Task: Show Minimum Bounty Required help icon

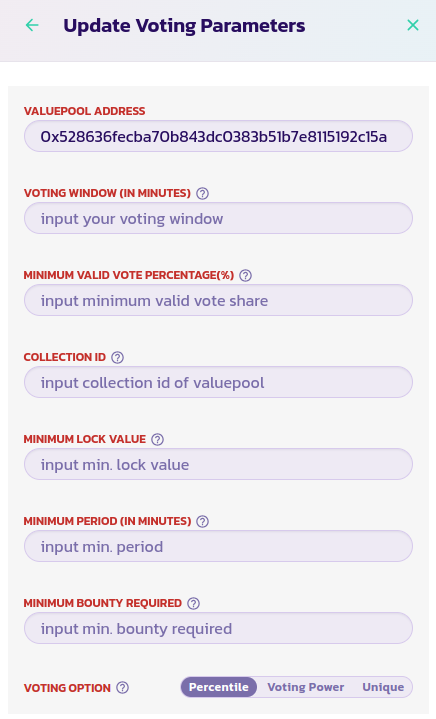Action: coord(193,603)
